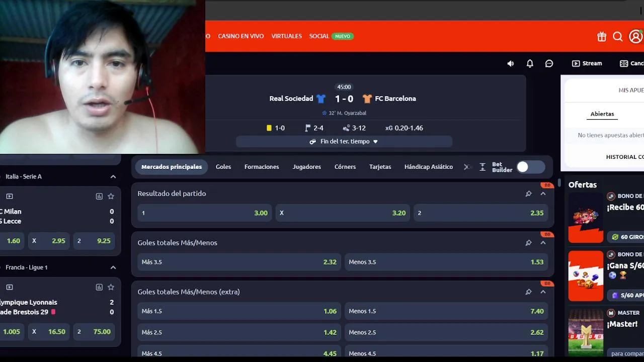The height and width of the screenshot is (362, 644).
Task: Select Lyonnais match draw odds 16.50
Action: 49,332
